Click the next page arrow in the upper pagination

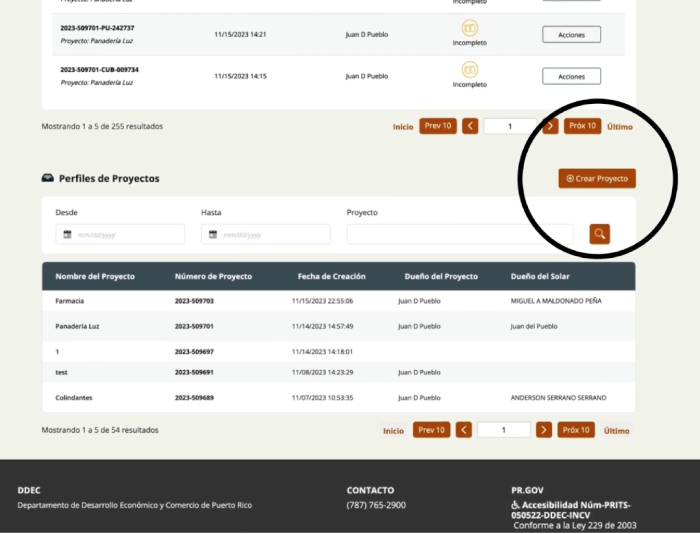point(550,126)
